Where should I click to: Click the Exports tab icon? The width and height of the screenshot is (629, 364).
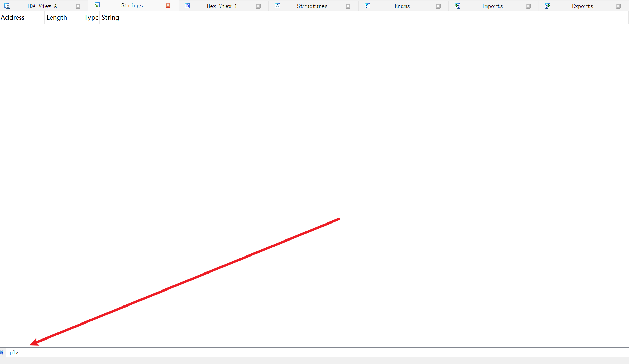pos(548,6)
